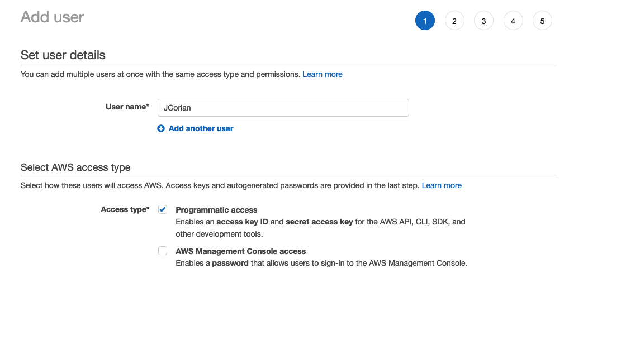Click the highlighted step circle showing number 1
This screenshot has height=364, width=626.
[425, 20]
